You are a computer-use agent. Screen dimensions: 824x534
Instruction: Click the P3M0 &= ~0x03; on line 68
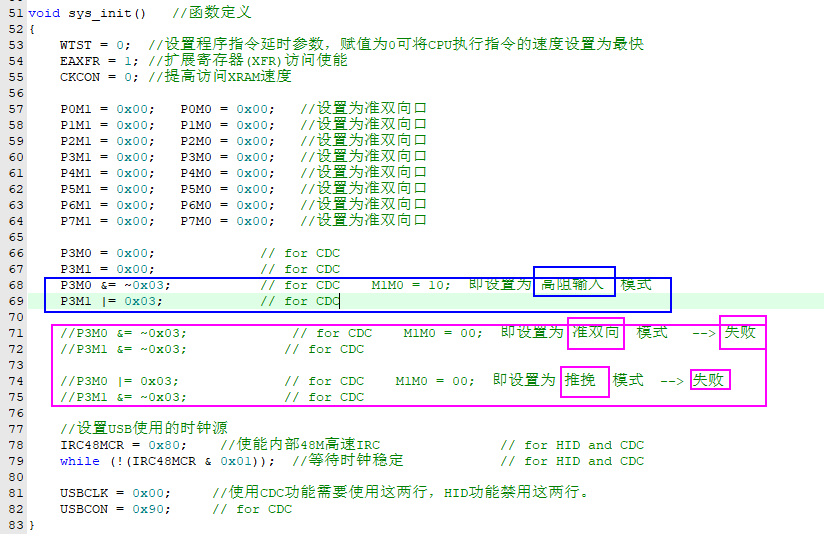click(115, 285)
